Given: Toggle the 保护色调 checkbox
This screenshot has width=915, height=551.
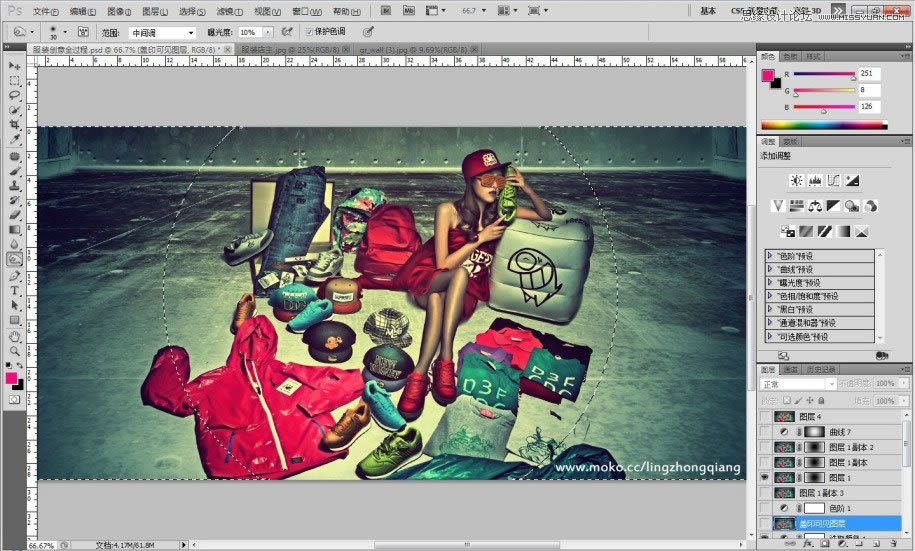Looking at the screenshot, I should 309,32.
